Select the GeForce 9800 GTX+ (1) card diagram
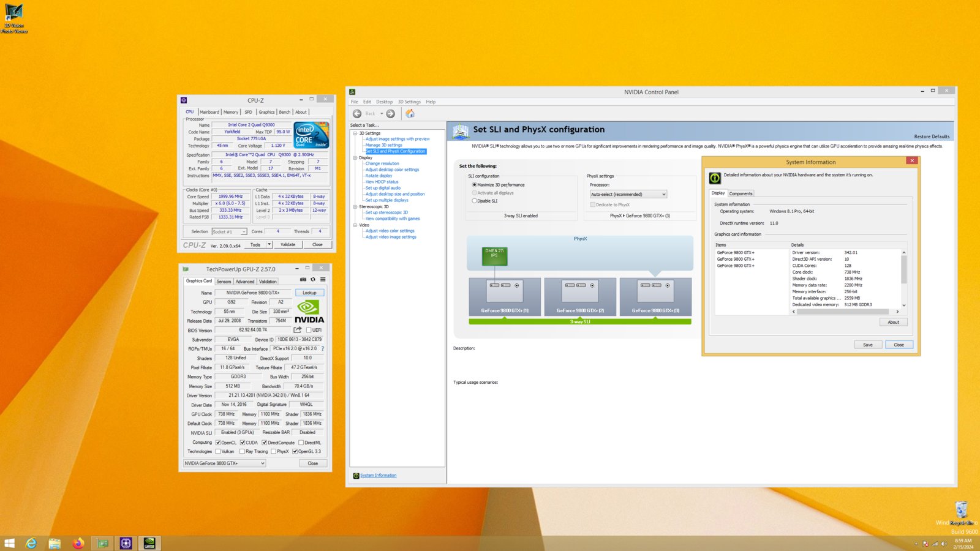Image resolution: width=980 pixels, height=551 pixels. (x=505, y=297)
